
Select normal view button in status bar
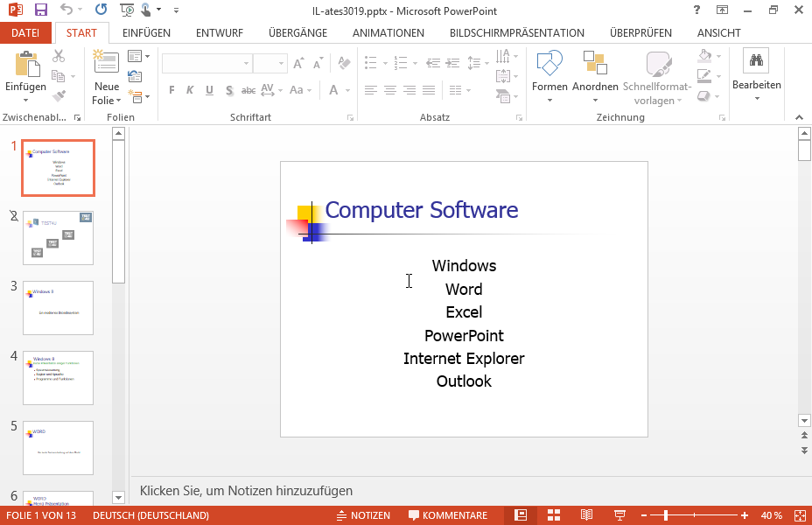[x=521, y=515]
